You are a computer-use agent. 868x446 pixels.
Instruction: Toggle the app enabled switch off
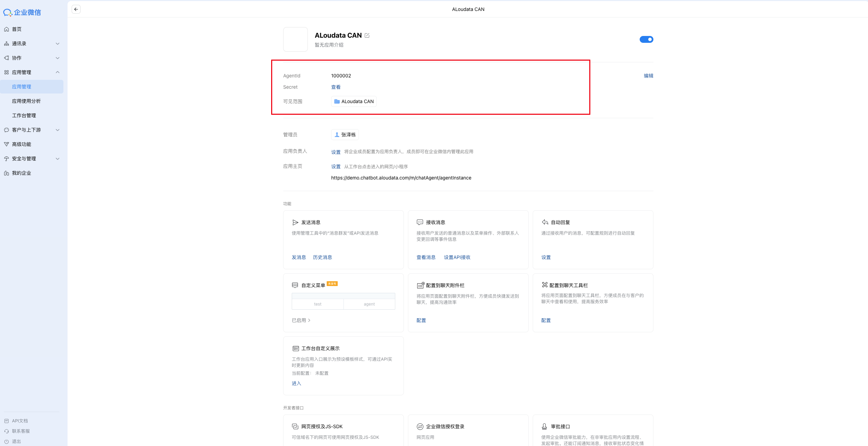pos(646,39)
